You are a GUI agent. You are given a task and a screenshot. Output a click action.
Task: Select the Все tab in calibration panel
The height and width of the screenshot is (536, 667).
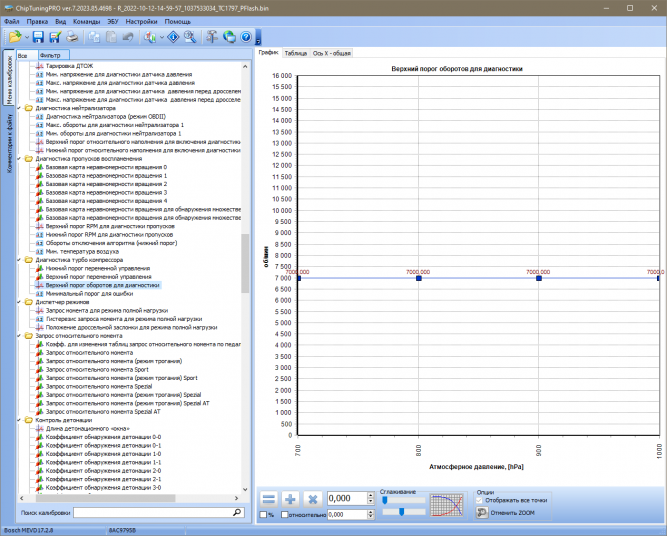[27, 55]
